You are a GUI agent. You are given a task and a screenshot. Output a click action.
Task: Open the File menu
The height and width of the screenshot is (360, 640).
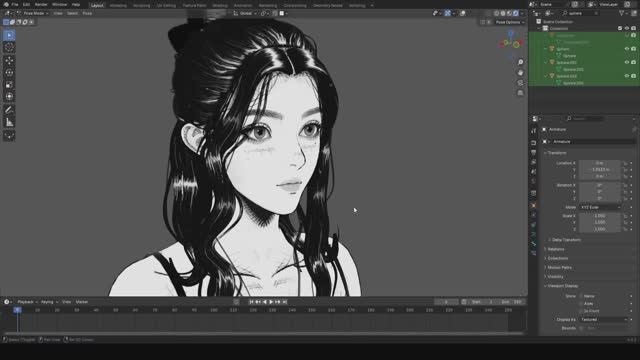coord(15,4)
